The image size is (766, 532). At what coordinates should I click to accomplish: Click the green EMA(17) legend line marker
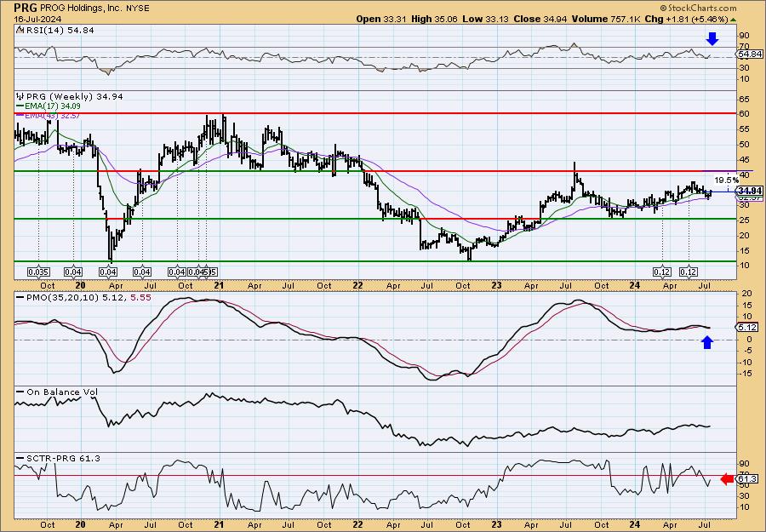pyautogui.click(x=20, y=106)
